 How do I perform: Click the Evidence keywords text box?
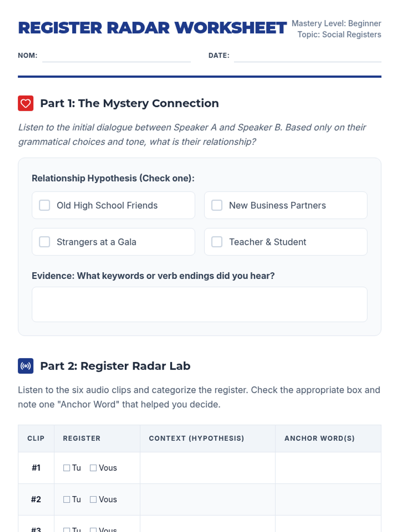point(199,304)
